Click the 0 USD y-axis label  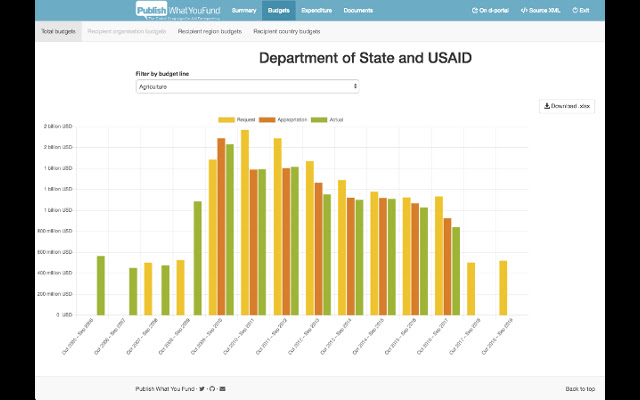pos(64,315)
